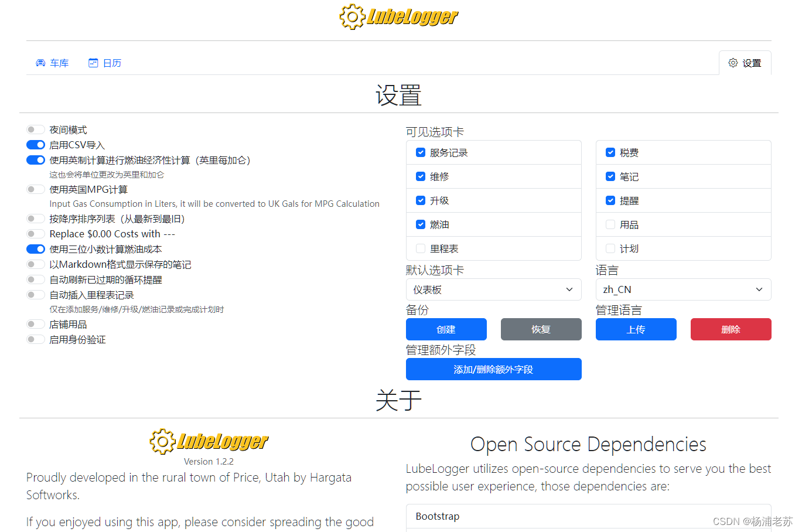This screenshot has height=532, width=802.
Task: Uncheck the 升级 checkbox
Action: coord(421,200)
